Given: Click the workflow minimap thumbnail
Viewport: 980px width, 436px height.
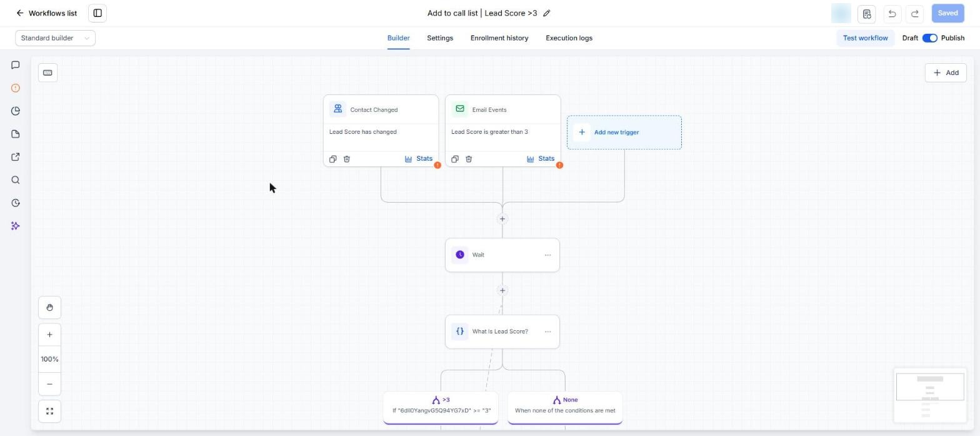Looking at the screenshot, I should coord(930,395).
